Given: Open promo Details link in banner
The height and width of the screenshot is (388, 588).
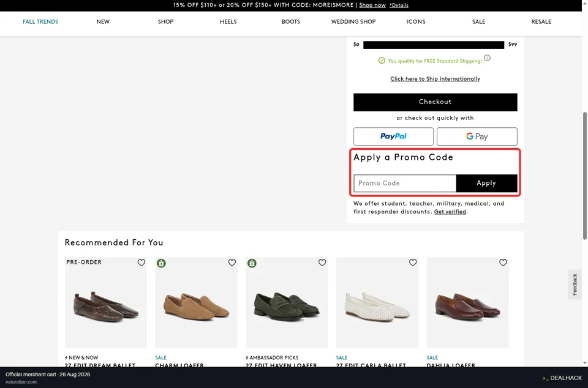Looking at the screenshot, I should pyautogui.click(x=399, y=6).
